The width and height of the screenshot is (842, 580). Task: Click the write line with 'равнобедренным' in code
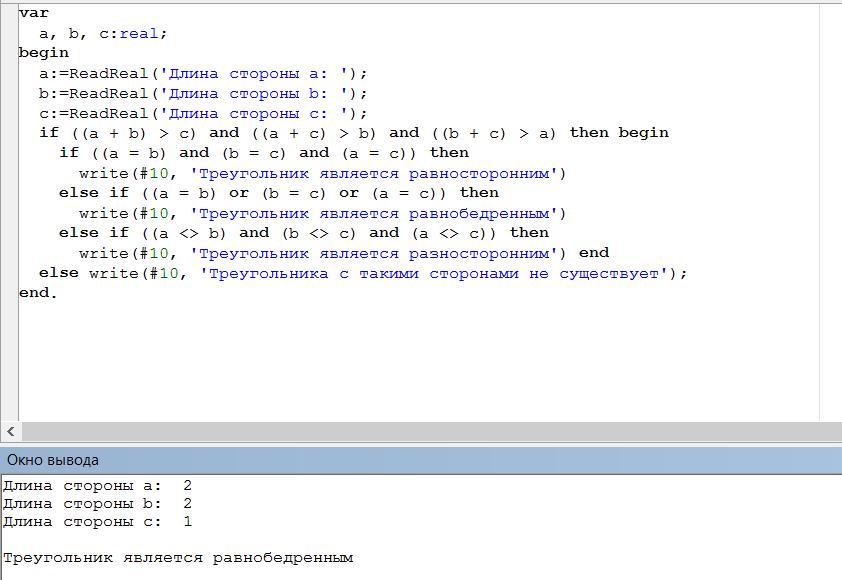click(x=323, y=214)
